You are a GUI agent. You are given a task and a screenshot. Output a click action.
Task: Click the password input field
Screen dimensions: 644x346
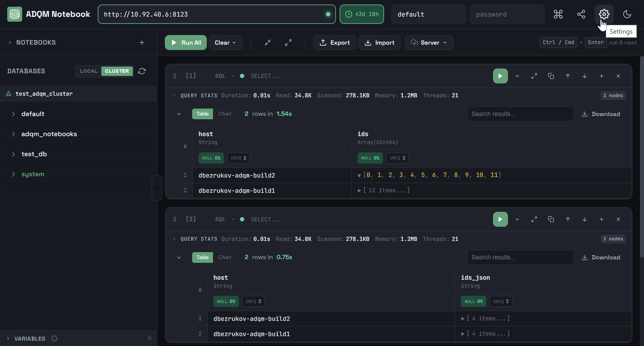[507, 14]
